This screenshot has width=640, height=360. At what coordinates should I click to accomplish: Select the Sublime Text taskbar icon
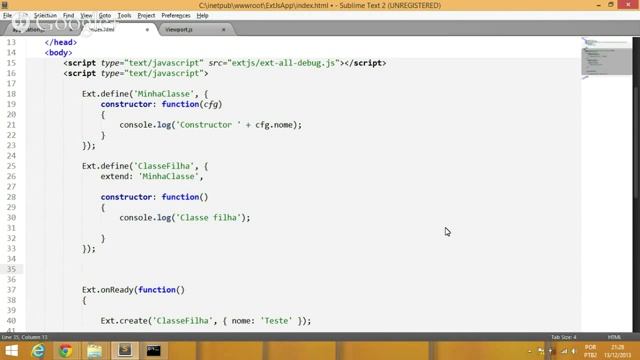click(x=125, y=351)
